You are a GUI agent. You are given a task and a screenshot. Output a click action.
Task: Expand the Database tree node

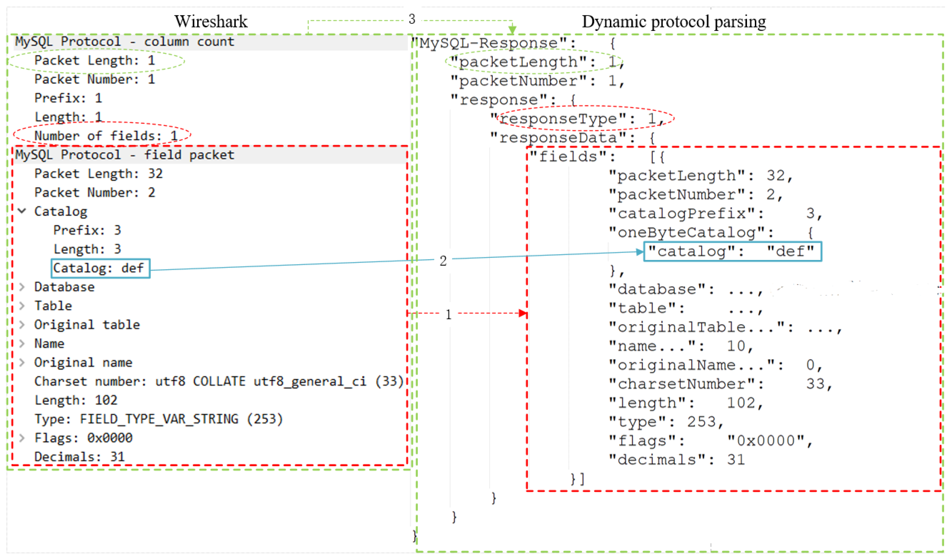click(x=22, y=287)
